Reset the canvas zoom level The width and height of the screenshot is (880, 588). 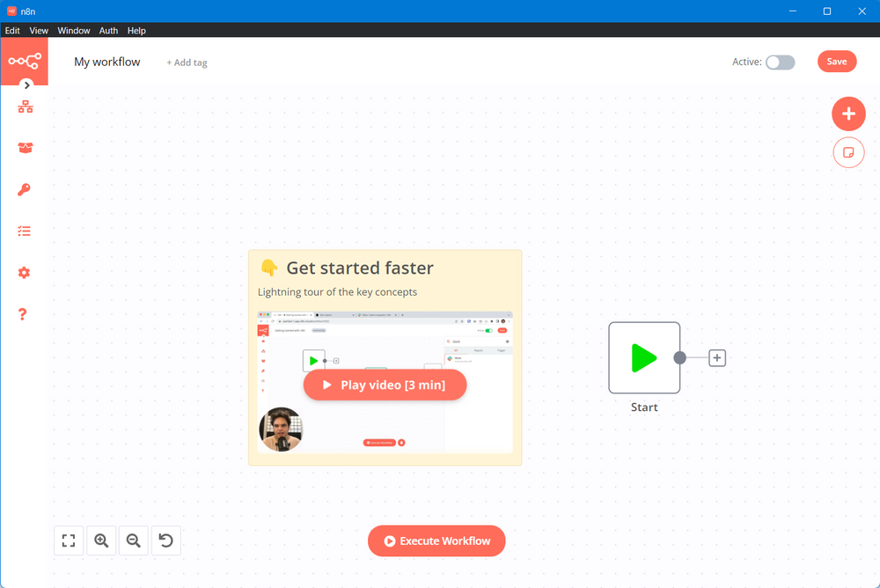point(166,540)
